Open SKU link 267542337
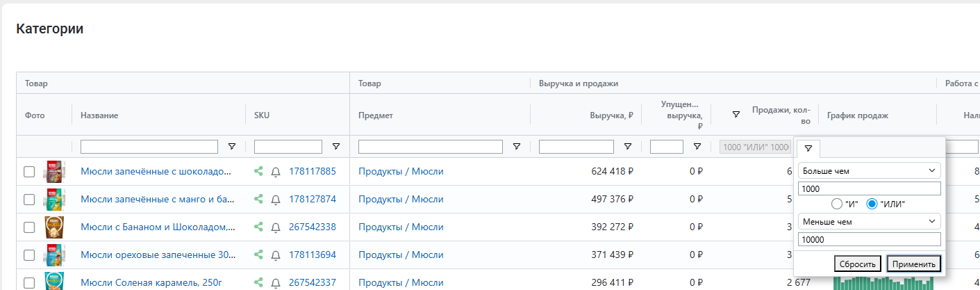980x290 pixels. [x=313, y=282]
